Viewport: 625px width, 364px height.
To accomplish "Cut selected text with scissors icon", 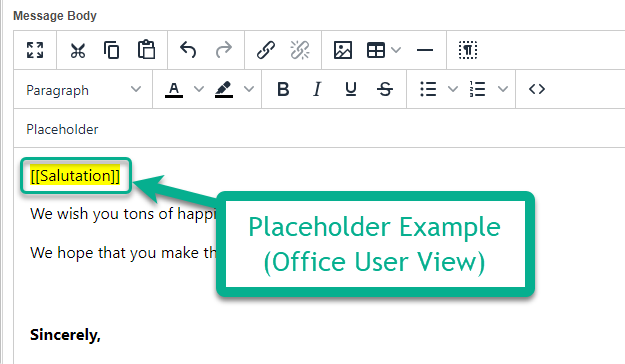I will pyautogui.click(x=78, y=50).
